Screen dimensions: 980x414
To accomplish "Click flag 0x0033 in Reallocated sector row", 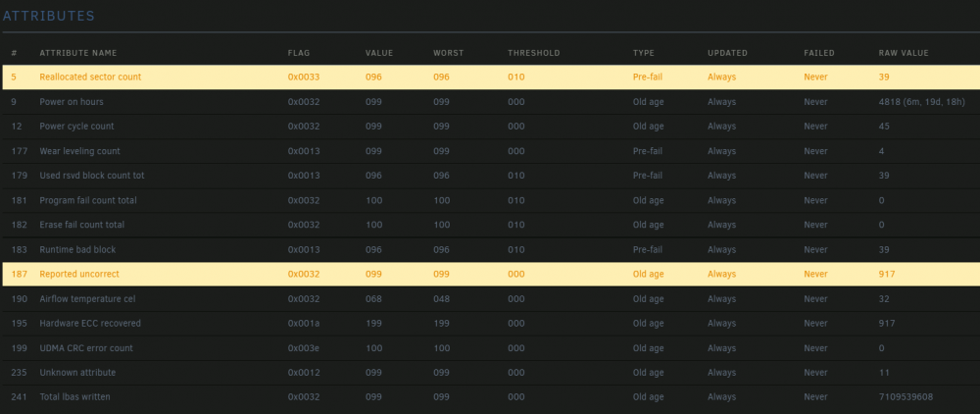I will click(304, 77).
